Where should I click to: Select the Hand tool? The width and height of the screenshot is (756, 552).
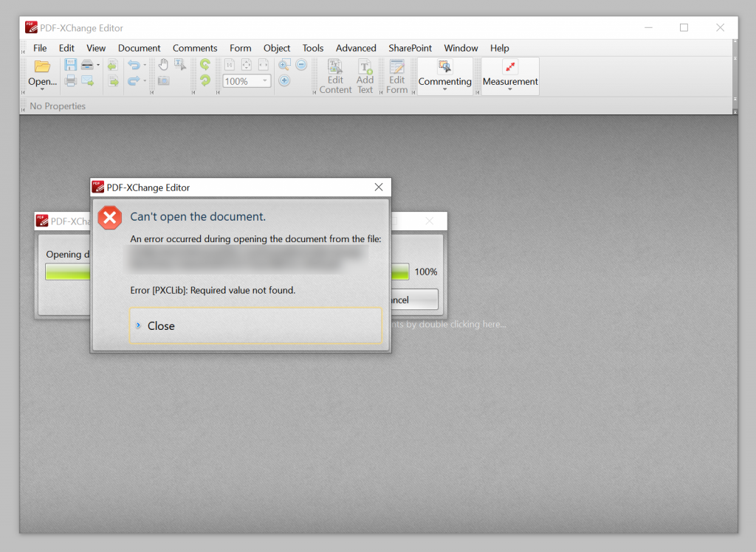163,65
